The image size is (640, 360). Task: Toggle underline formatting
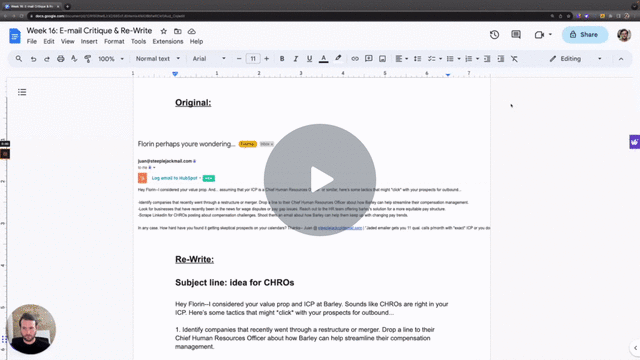pyautogui.click(x=309, y=59)
